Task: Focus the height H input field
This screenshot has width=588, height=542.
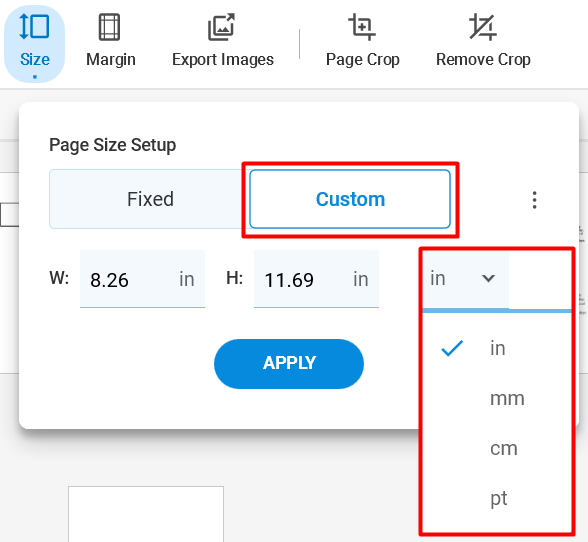Action: click(316, 279)
